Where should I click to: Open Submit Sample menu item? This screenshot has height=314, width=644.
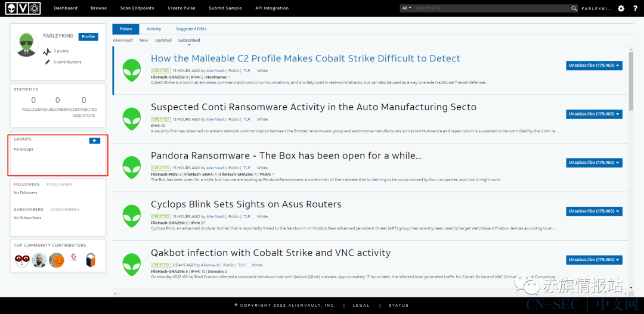tap(225, 8)
